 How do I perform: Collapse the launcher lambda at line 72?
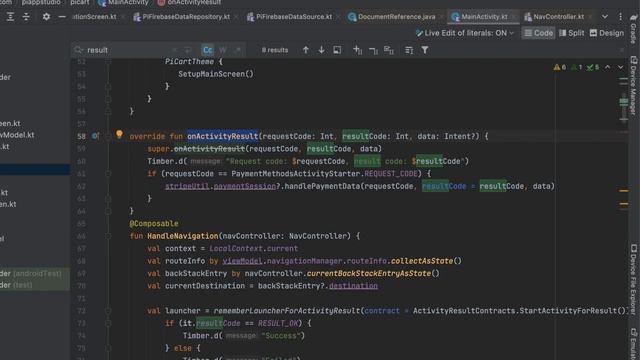click(x=108, y=311)
